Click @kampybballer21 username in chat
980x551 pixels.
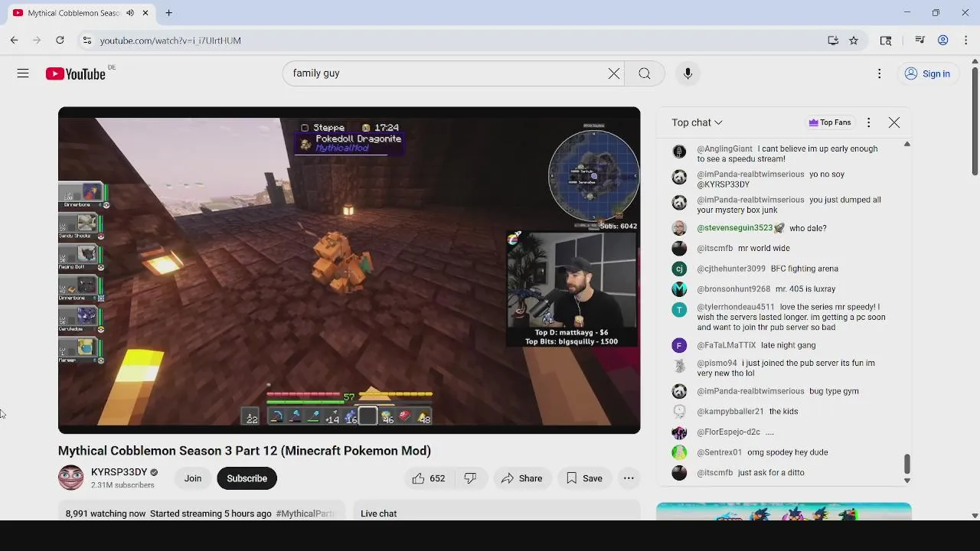click(x=730, y=412)
